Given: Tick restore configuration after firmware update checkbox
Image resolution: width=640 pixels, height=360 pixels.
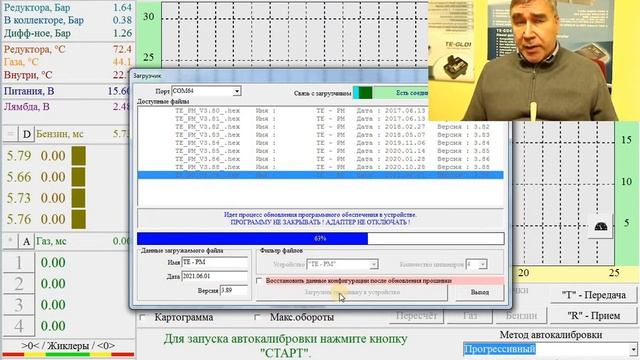Looking at the screenshot, I should (x=259, y=281).
